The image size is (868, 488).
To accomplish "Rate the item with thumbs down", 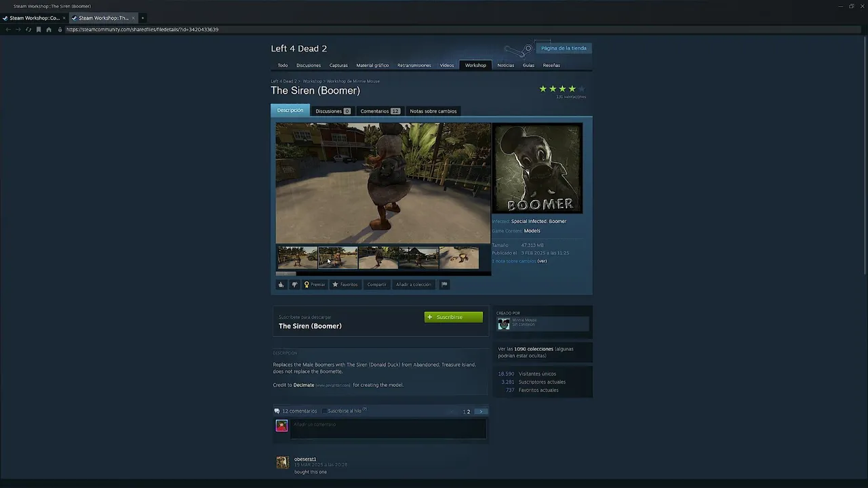I will click(x=294, y=285).
